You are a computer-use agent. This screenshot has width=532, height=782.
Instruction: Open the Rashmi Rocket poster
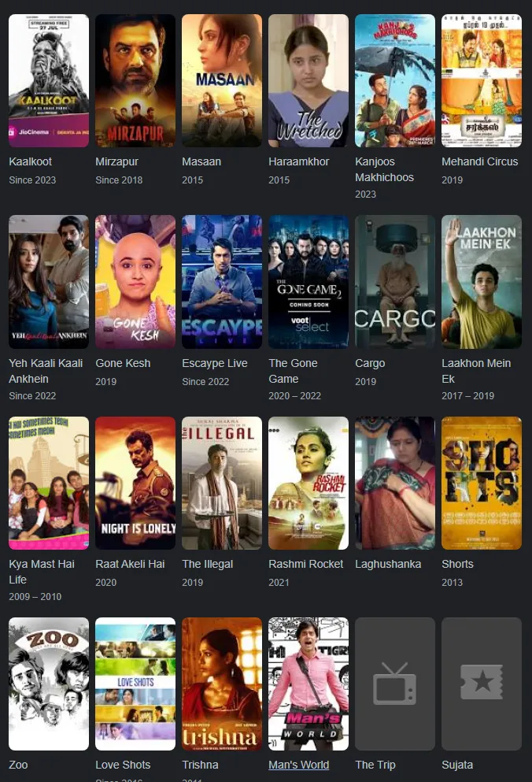pyautogui.click(x=308, y=483)
